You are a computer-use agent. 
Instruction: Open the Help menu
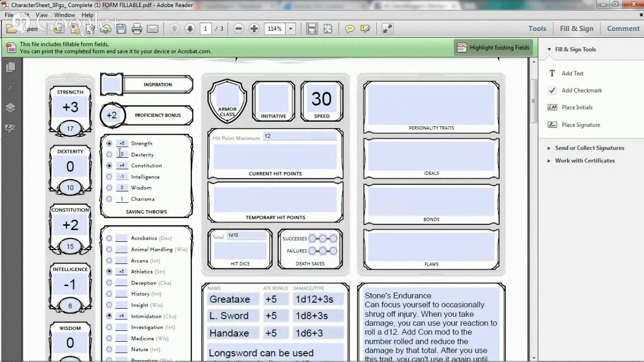[x=88, y=15]
